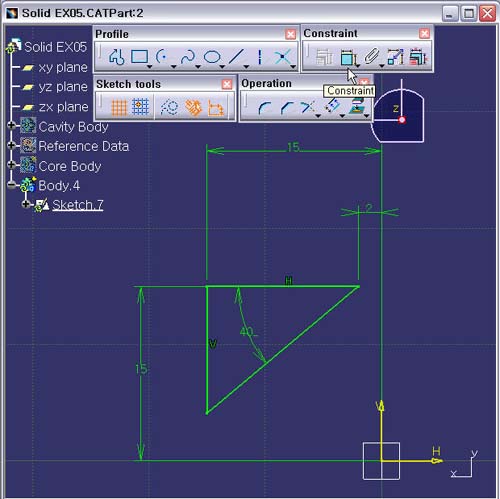Click the vertical 15 dimension value
This screenshot has width=500, height=499.
tap(141, 369)
